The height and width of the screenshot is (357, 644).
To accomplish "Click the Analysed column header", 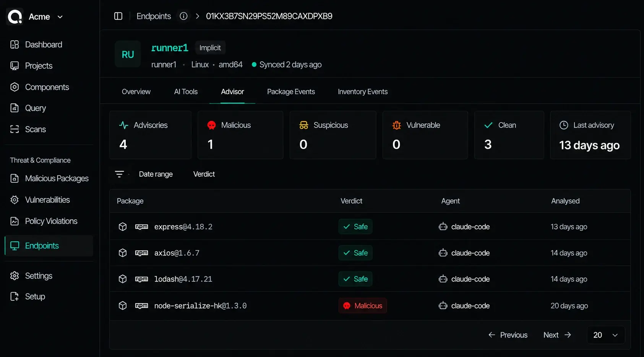I will point(565,201).
